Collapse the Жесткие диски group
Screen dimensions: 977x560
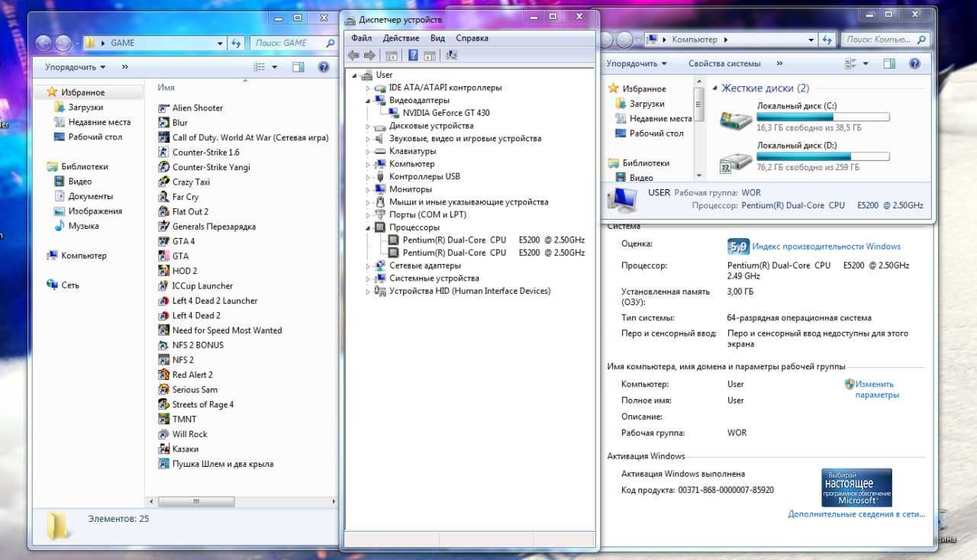point(714,89)
